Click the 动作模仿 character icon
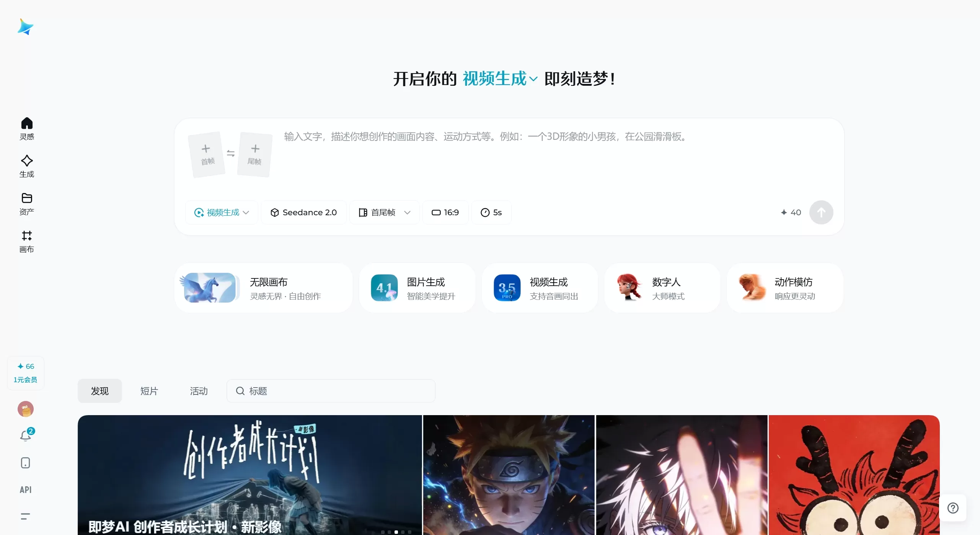Screen dimensions: 980x535 (x=752, y=287)
